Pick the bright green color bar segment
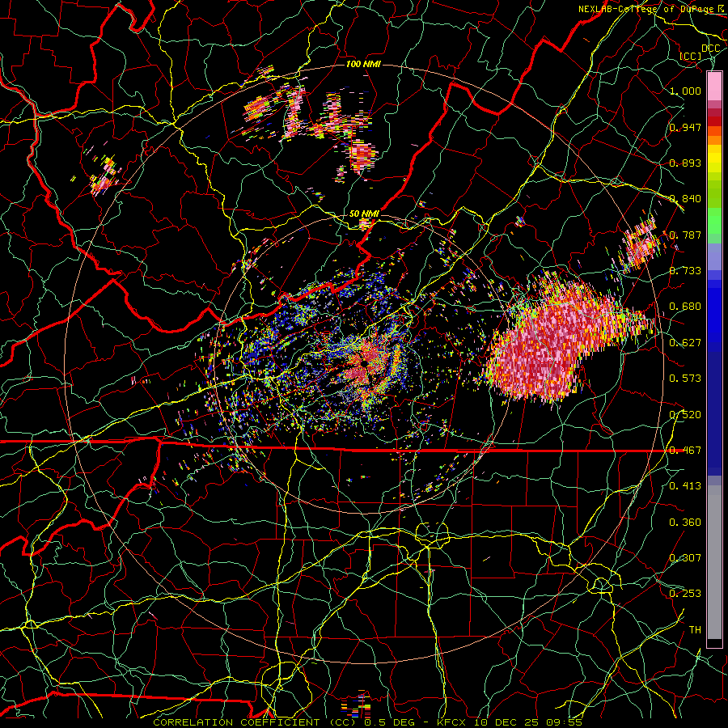 tap(714, 221)
